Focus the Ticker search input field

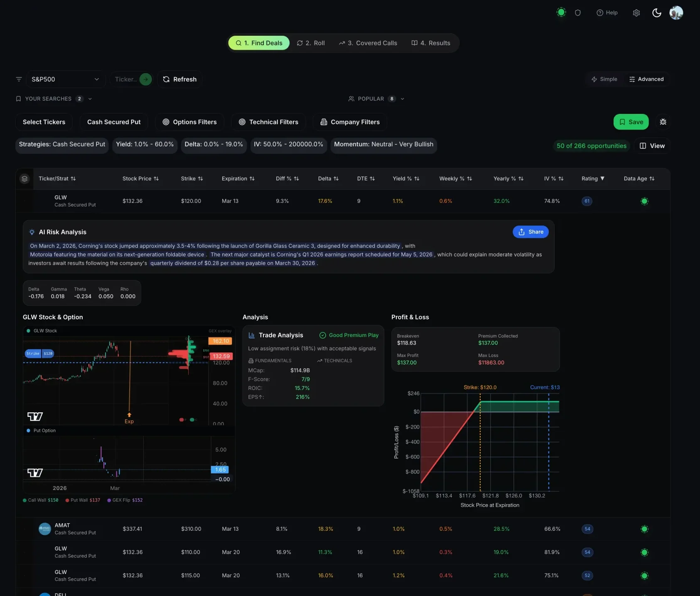click(126, 79)
